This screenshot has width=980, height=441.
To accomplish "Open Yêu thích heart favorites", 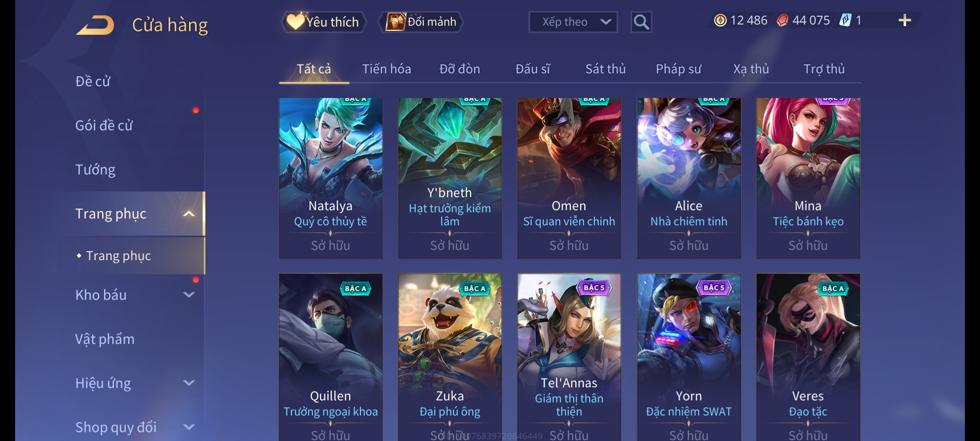I will click(323, 22).
